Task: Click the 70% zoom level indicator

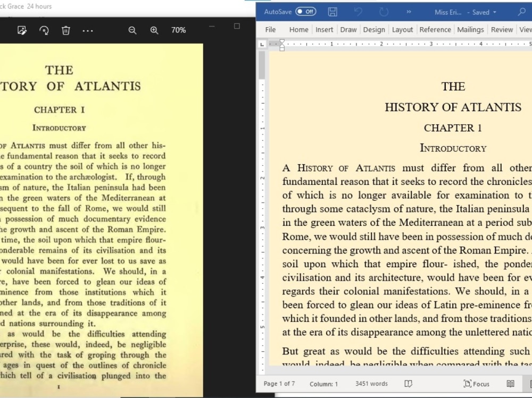Action: pos(178,30)
